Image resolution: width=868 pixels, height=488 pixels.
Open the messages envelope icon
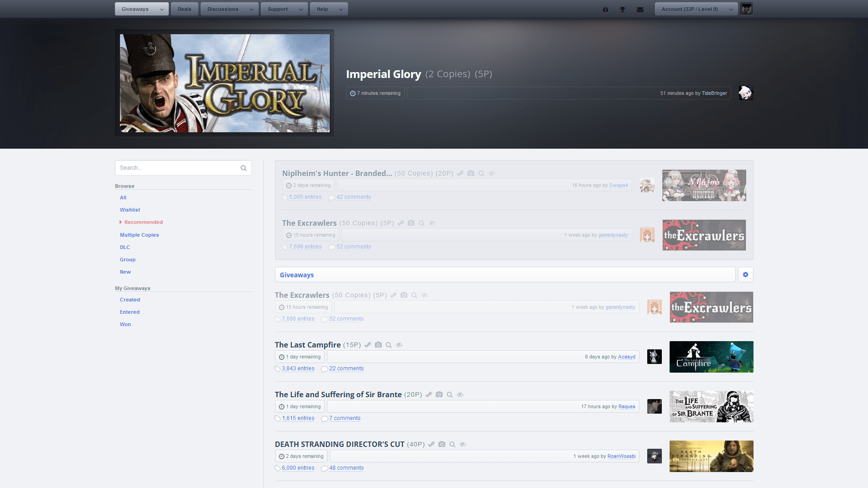pyautogui.click(x=640, y=9)
